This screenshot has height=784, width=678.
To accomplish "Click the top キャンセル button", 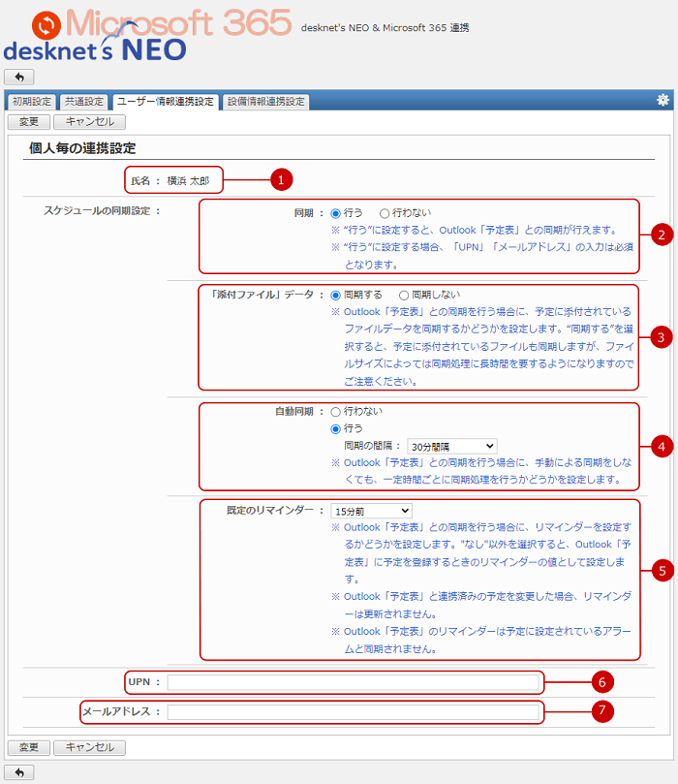I will click(89, 122).
